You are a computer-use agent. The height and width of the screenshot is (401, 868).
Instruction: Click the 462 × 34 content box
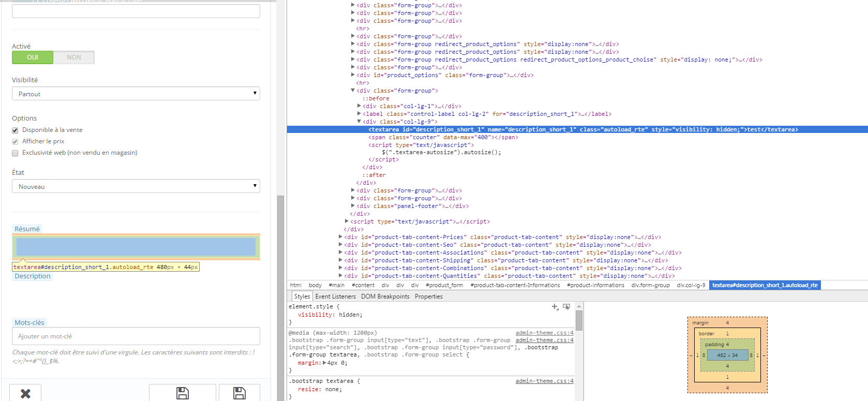[x=727, y=355]
